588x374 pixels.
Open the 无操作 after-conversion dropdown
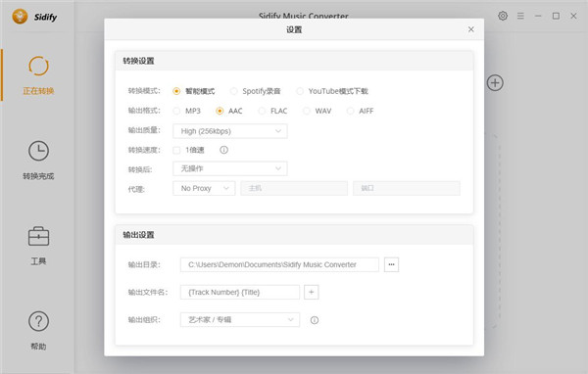(x=230, y=168)
